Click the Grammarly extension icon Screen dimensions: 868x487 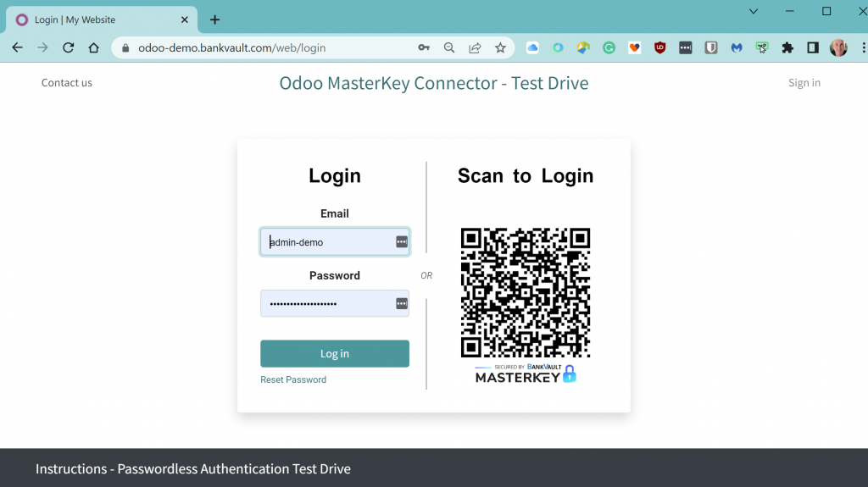point(609,48)
